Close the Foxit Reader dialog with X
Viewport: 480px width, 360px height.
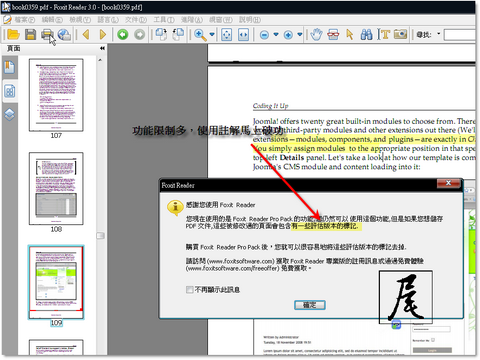448,183
